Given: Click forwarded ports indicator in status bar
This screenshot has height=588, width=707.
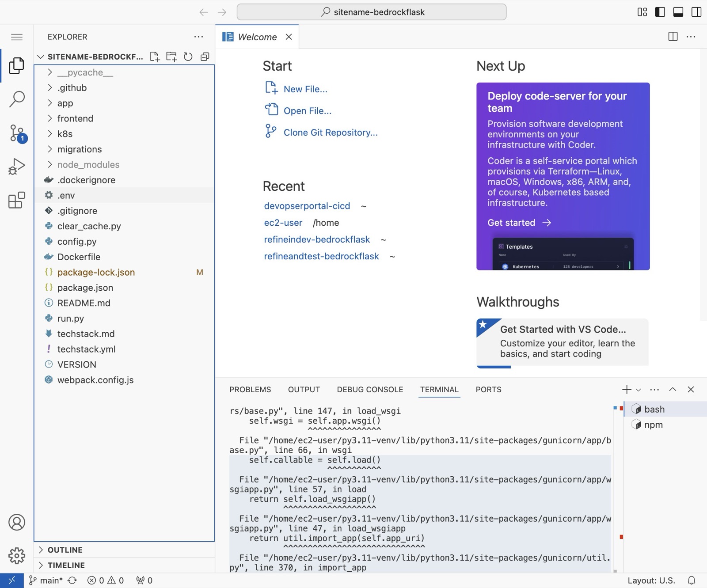Looking at the screenshot, I should 144,580.
